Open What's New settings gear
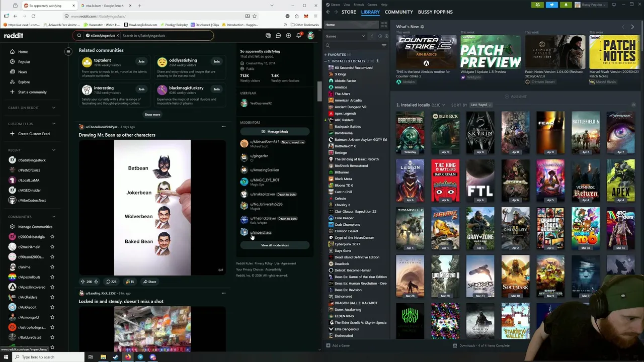Screen dimensions: 644x362 coord(422,27)
